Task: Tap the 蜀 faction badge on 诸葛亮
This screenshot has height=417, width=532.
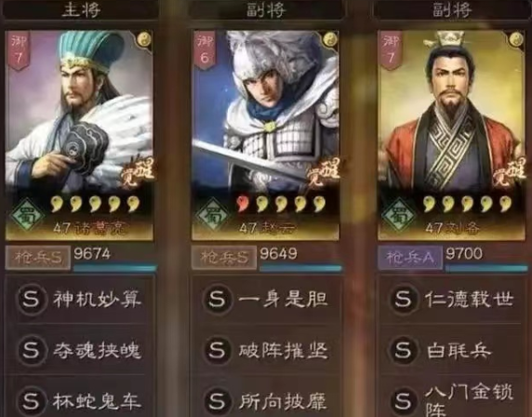Action: (28, 215)
